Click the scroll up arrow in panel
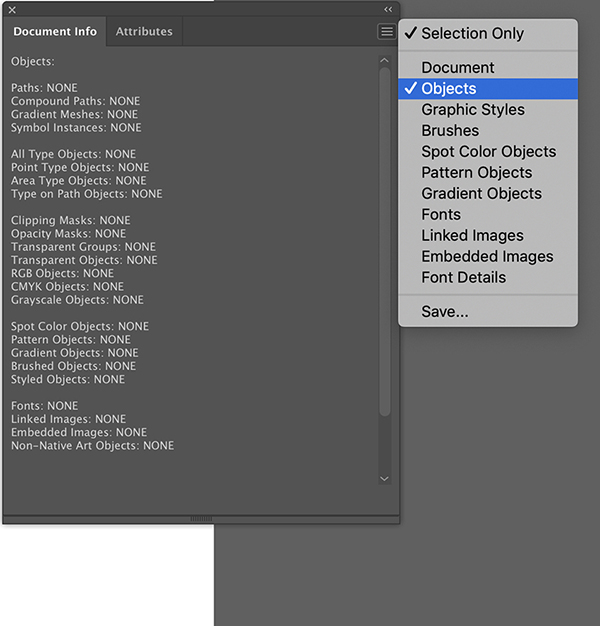Viewport: 600px width, 626px height. point(385,61)
